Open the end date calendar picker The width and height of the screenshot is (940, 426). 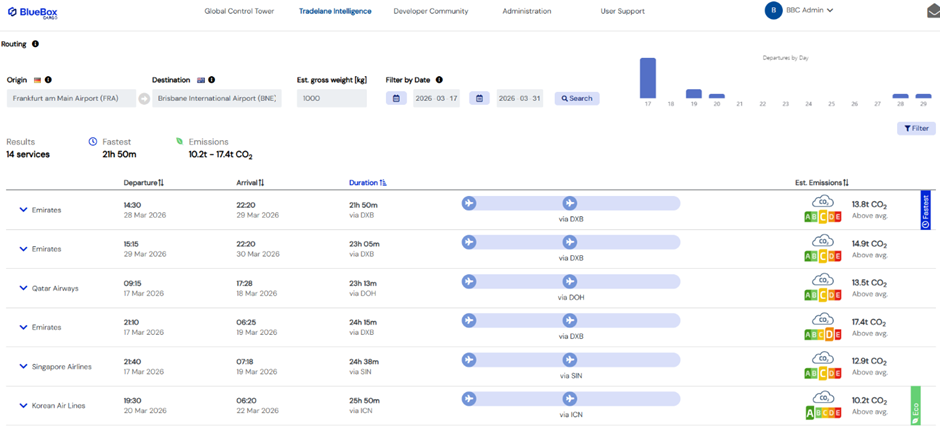pos(480,98)
